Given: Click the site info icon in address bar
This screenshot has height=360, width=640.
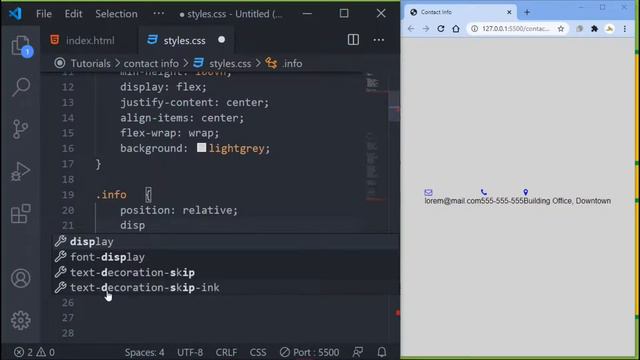Looking at the screenshot, I should (474, 29).
